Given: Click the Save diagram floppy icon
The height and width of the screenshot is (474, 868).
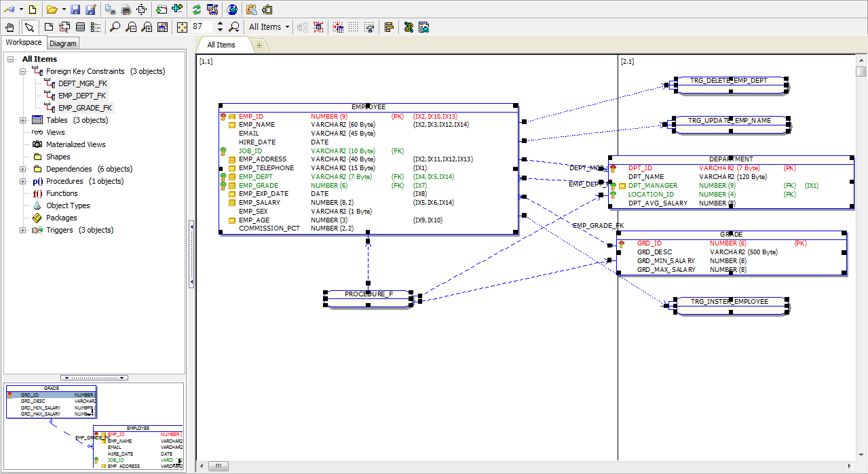Looking at the screenshot, I should (x=75, y=9).
